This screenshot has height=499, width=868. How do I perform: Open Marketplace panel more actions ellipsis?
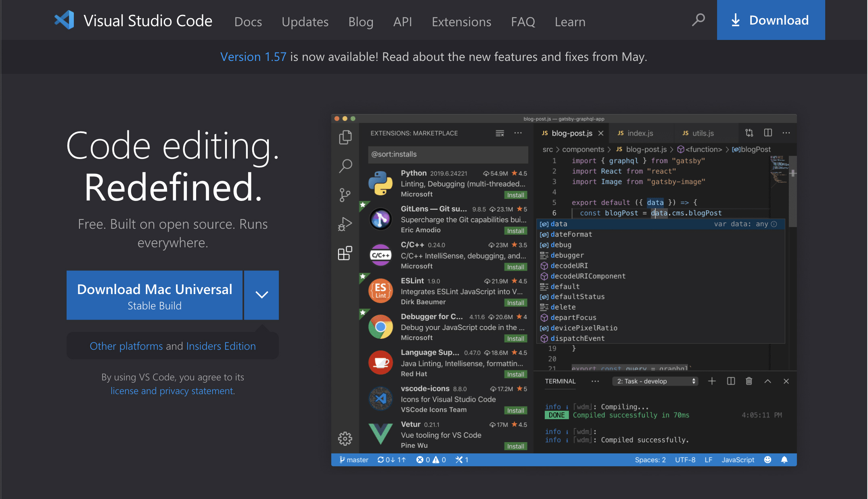518,133
